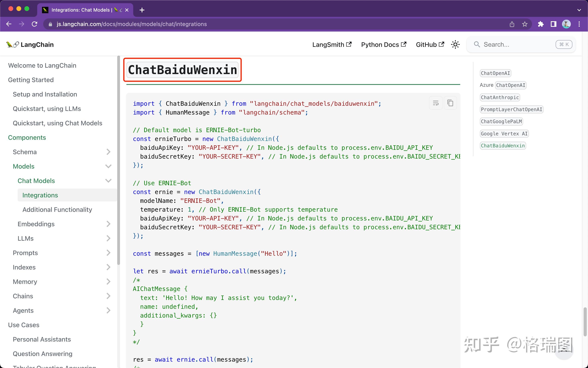Click the page vertical scrollbar thumb
588x368 pixels.
tap(585, 322)
